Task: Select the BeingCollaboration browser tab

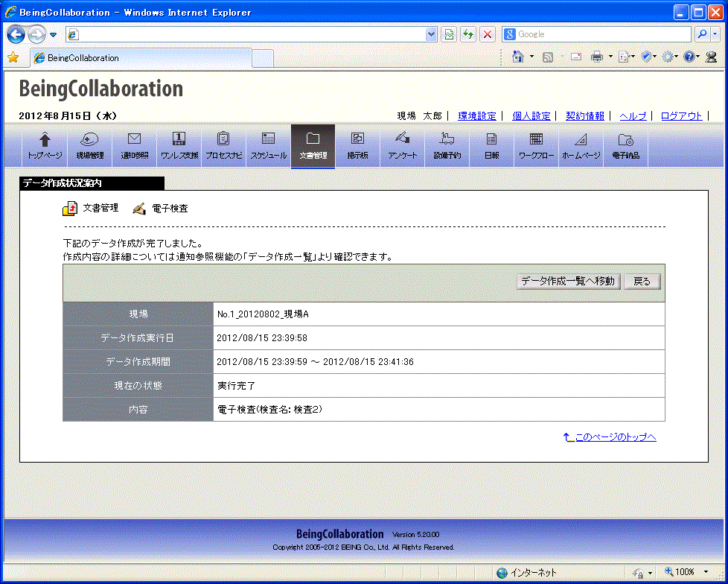Action: (x=141, y=58)
